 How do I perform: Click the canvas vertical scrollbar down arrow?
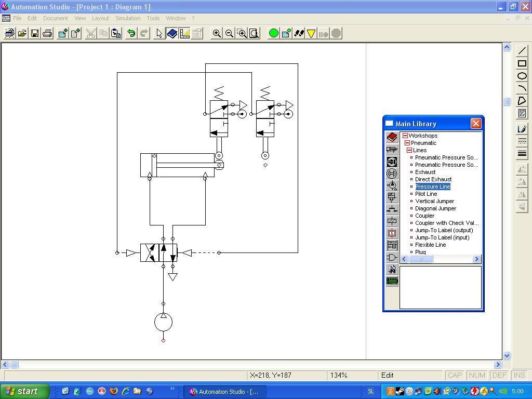click(x=507, y=355)
